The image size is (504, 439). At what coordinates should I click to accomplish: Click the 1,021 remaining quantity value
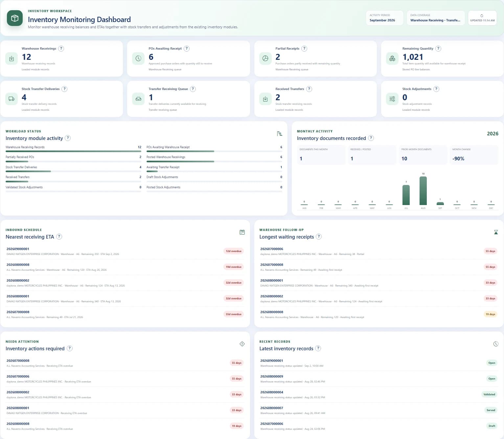pyautogui.click(x=413, y=57)
